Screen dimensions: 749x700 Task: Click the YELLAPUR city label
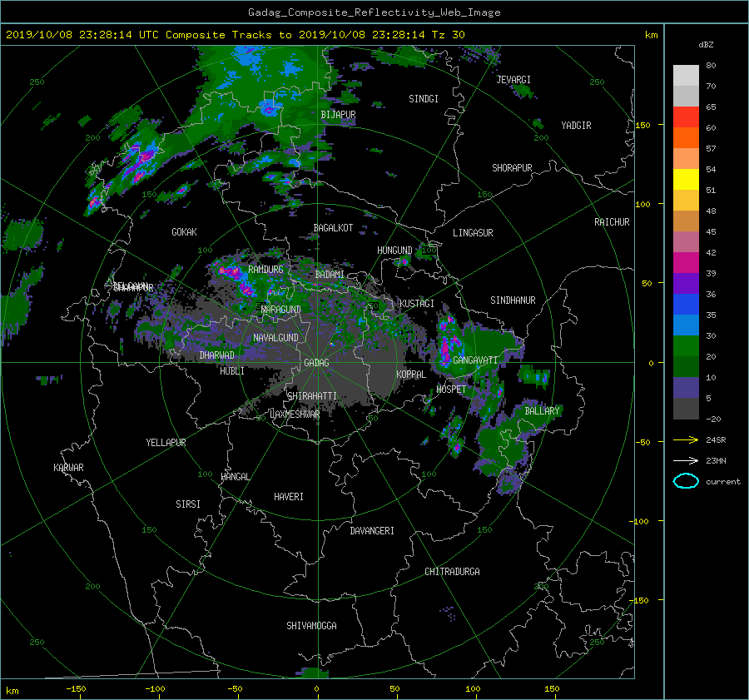(x=166, y=443)
